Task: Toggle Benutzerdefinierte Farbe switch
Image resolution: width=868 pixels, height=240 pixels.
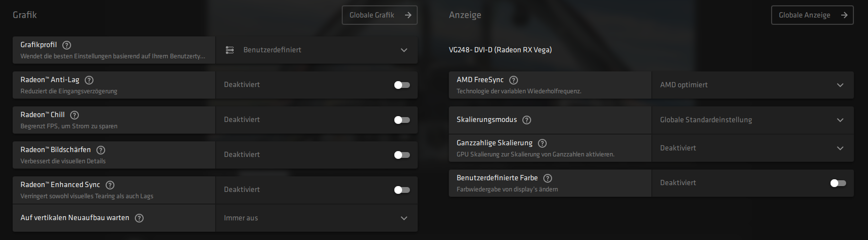Action: click(838, 183)
